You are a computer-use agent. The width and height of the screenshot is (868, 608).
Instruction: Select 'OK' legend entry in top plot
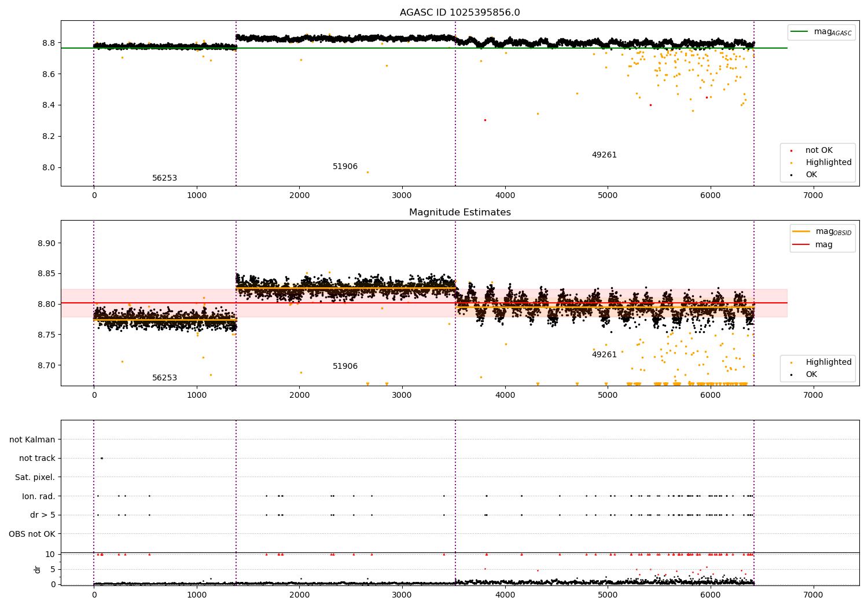click(811, 175)
